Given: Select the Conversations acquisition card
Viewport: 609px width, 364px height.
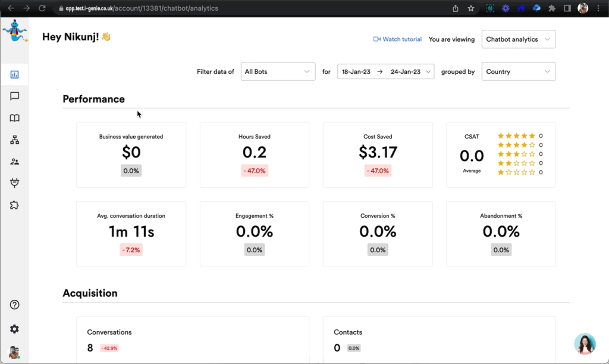Looking at the screenshot, I should coord(193,340).
